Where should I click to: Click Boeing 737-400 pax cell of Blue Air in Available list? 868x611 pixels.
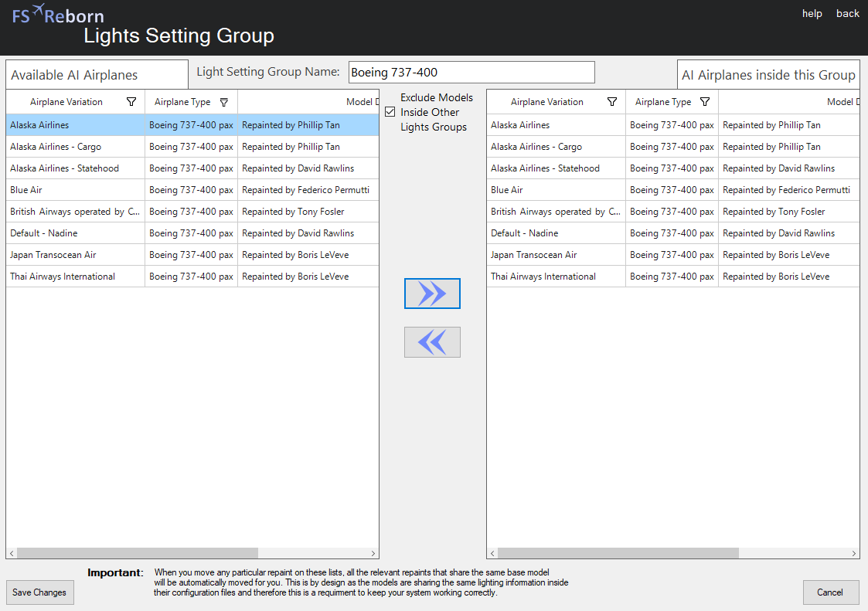tap(191, 190)
